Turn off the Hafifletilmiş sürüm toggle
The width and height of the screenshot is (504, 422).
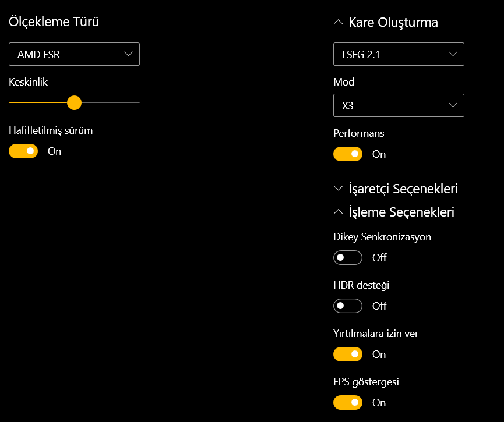23,151
